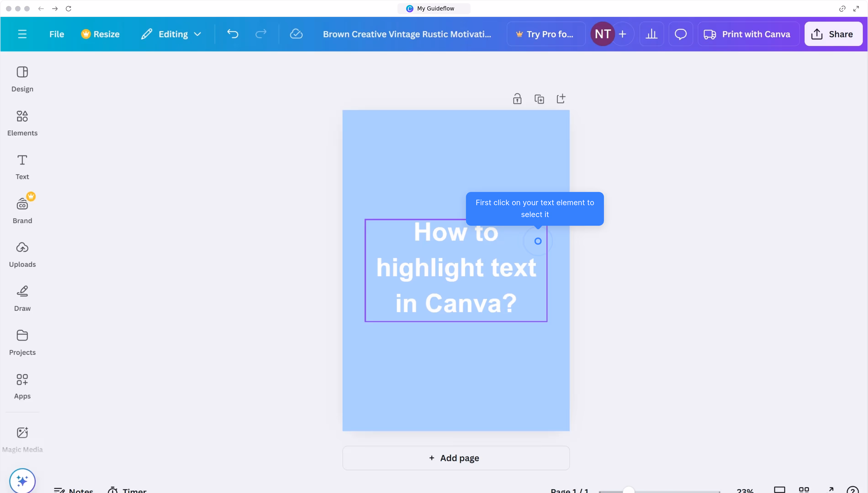Viewport: 868px width, 493px height.
Task: Click the undo arrow
Action: coord(233,34)
